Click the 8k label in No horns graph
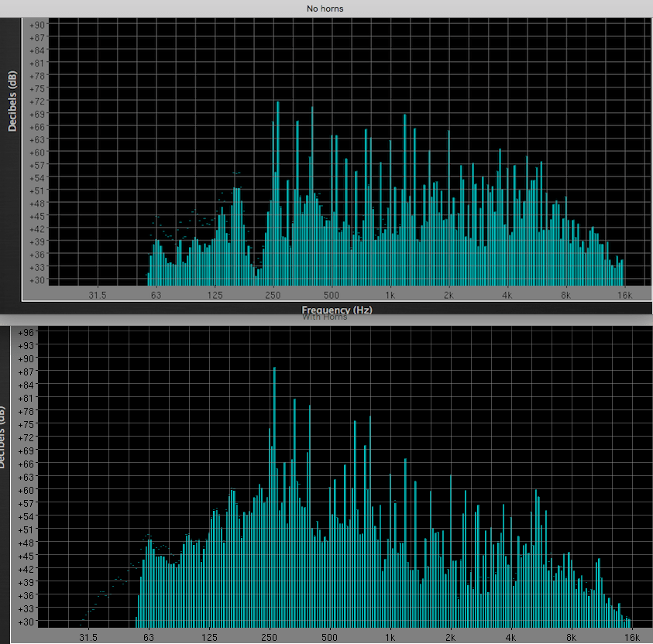 point(565,296)
